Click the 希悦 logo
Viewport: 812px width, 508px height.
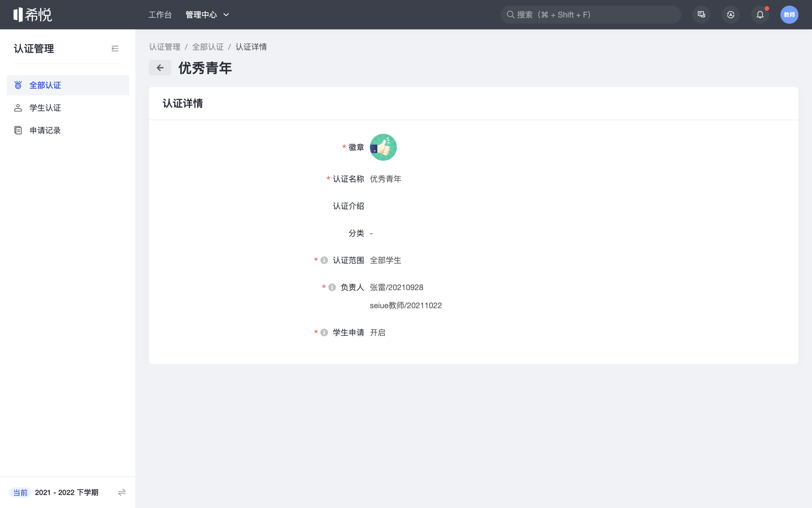(32, 14)
